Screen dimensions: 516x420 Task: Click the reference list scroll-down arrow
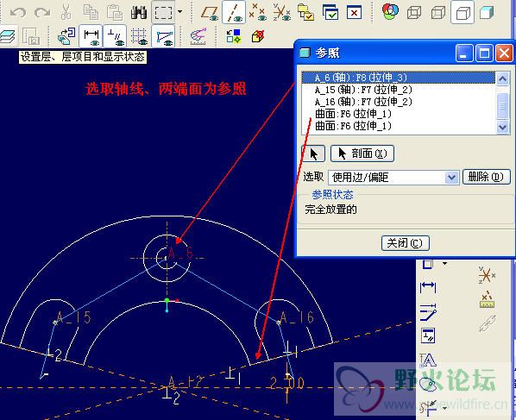coord(502,127)
